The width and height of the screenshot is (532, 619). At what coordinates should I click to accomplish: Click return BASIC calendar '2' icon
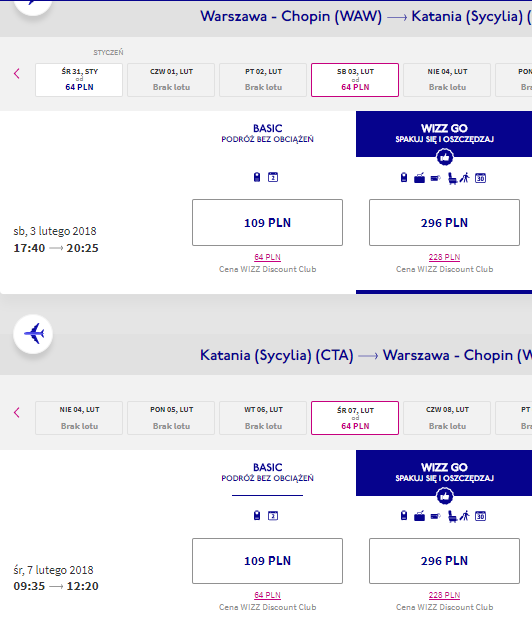(x=273, y=516)
